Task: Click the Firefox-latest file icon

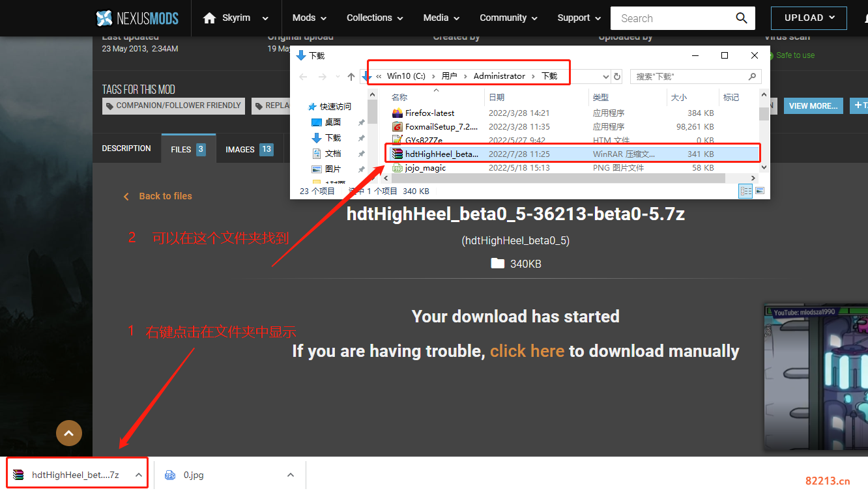Action: click(398, 113)
